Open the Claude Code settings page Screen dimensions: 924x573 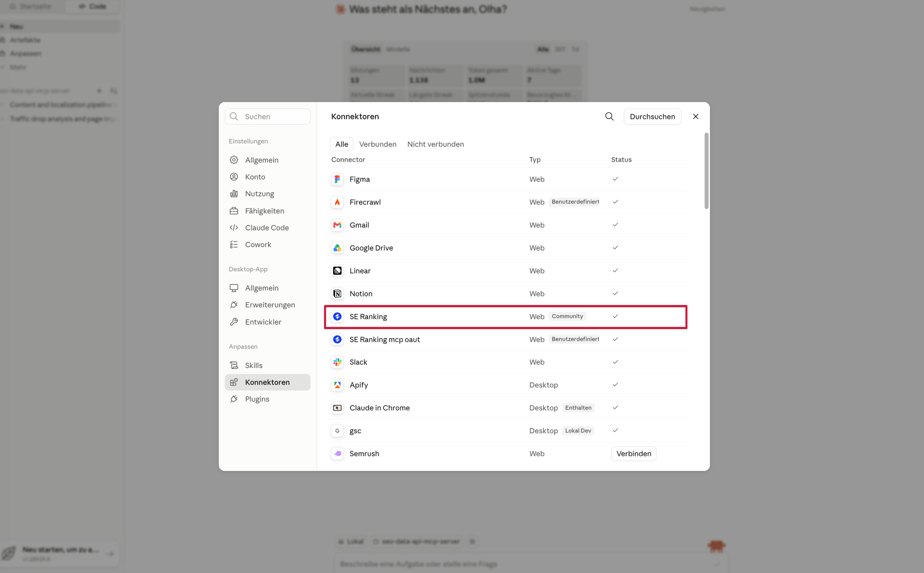[x=267, y=227]
